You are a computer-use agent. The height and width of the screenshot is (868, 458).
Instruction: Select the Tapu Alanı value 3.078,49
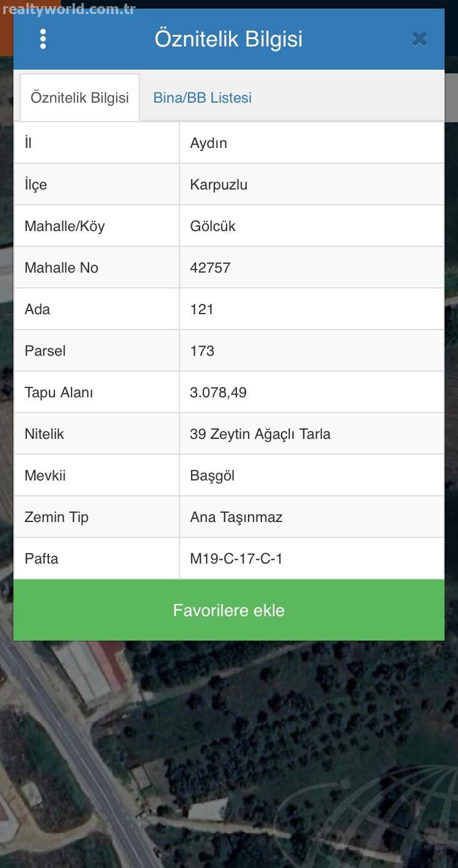218,392
